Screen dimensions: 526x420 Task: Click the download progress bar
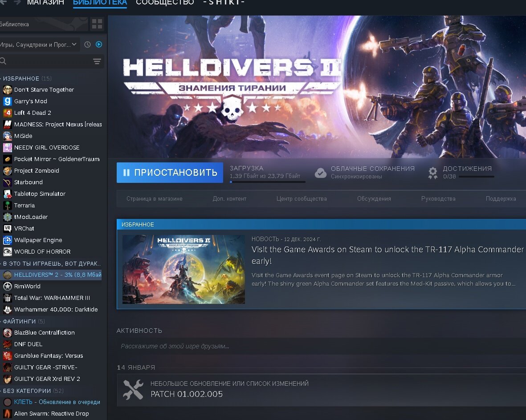267,182
